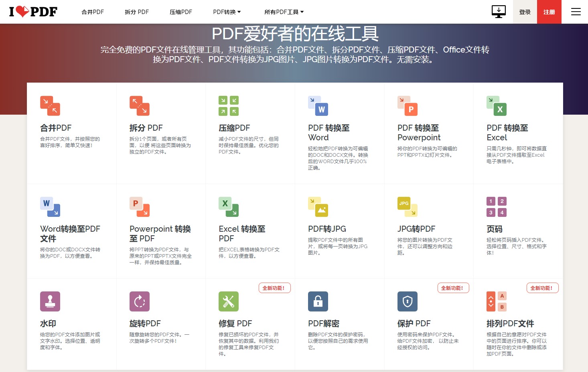588x372 pixels.
Task: Click description starting 给您的PDF文件添加图片或
Action: tap(70, 341)
